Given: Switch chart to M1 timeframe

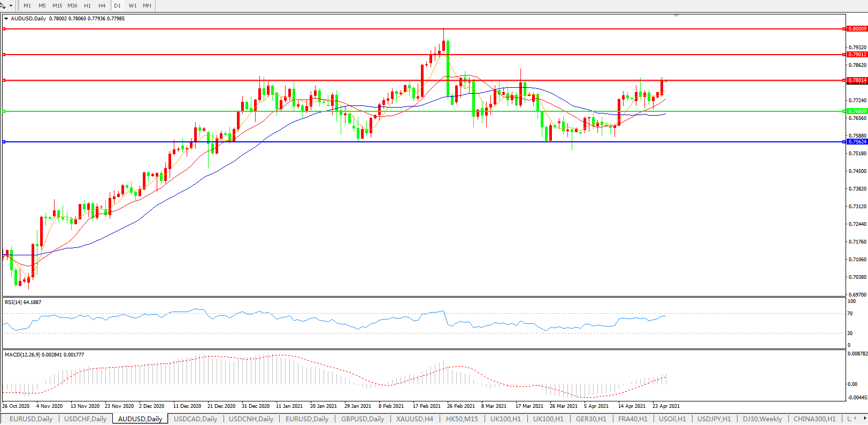Looking at the screenshot, I should pyautogui.click(x=27, y=5).
